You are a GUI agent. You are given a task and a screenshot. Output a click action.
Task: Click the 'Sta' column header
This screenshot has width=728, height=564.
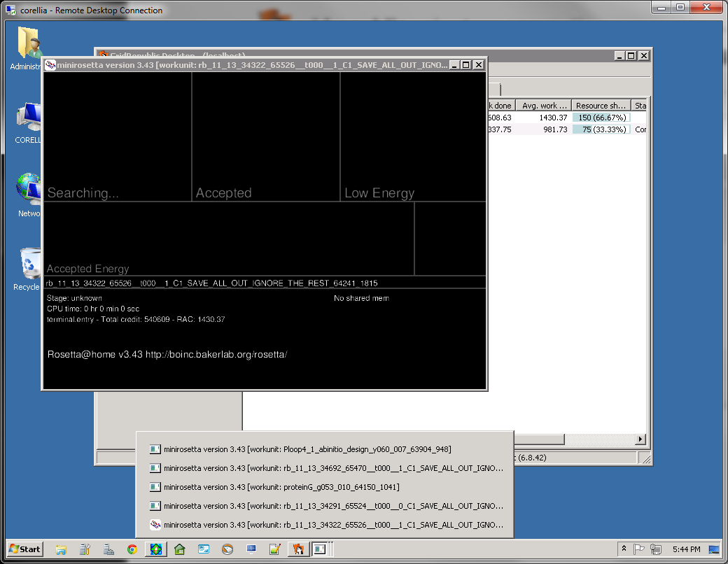point(640,106)
